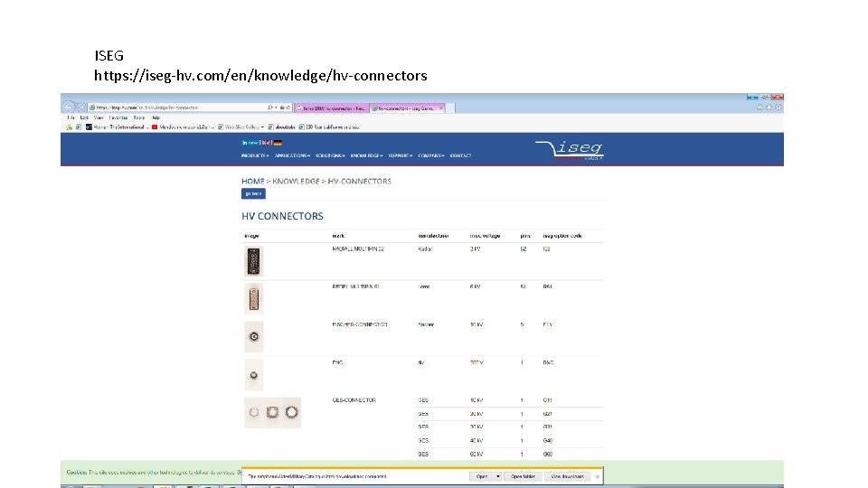Expand the PRODUCTS navigation dropdown
868x488 pixels.
pyautogui.click(x=255, y=156)
